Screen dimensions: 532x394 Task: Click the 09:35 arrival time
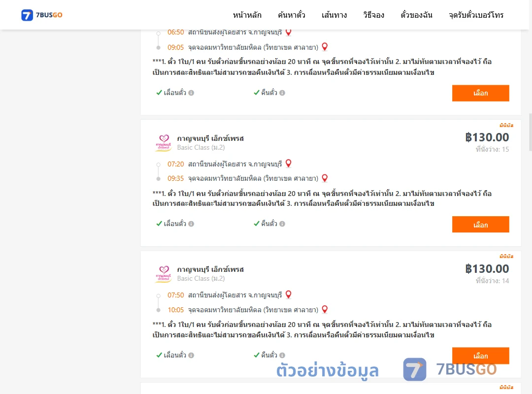(x=175, y=178)
